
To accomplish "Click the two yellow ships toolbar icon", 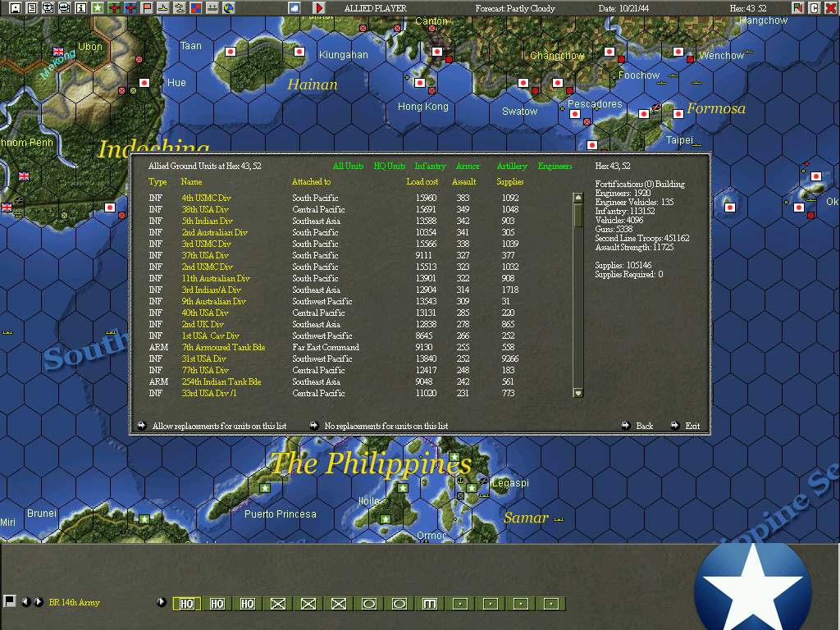I will 180,7.
